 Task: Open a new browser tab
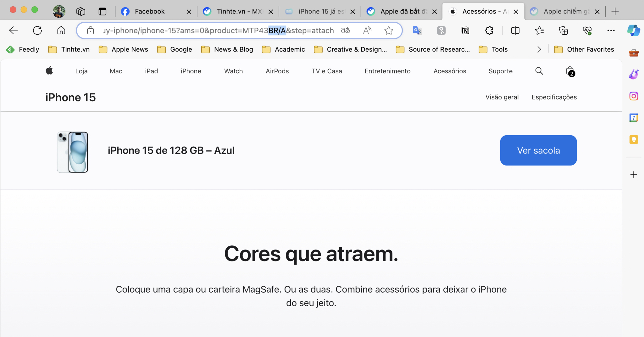pos(615,11)
